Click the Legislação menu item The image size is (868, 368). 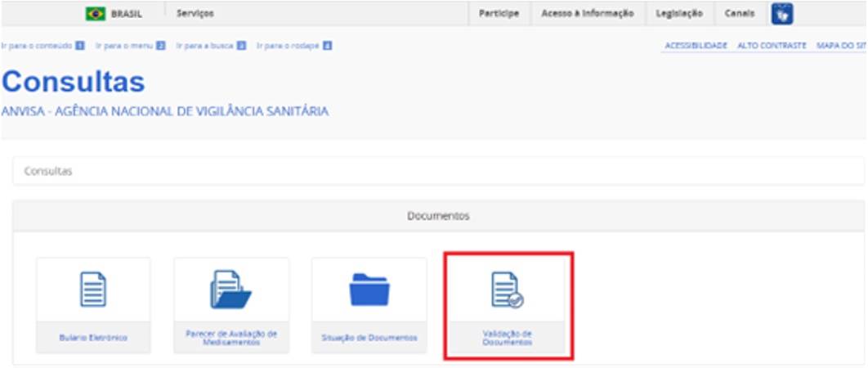(678, 14)
